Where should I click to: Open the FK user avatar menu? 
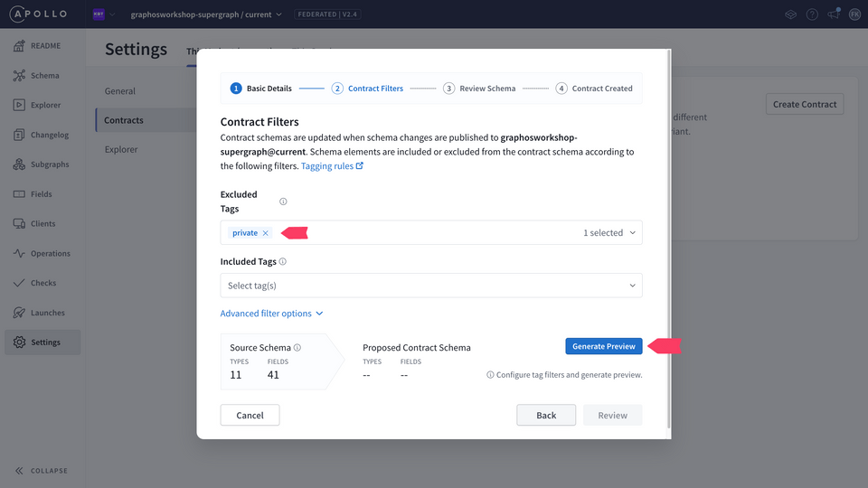(x=854, y=14)
